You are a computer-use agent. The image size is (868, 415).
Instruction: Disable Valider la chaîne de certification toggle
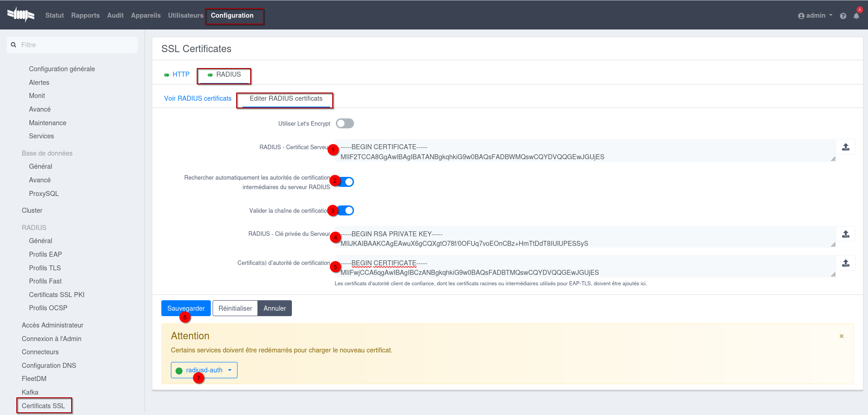click(346, 210)
